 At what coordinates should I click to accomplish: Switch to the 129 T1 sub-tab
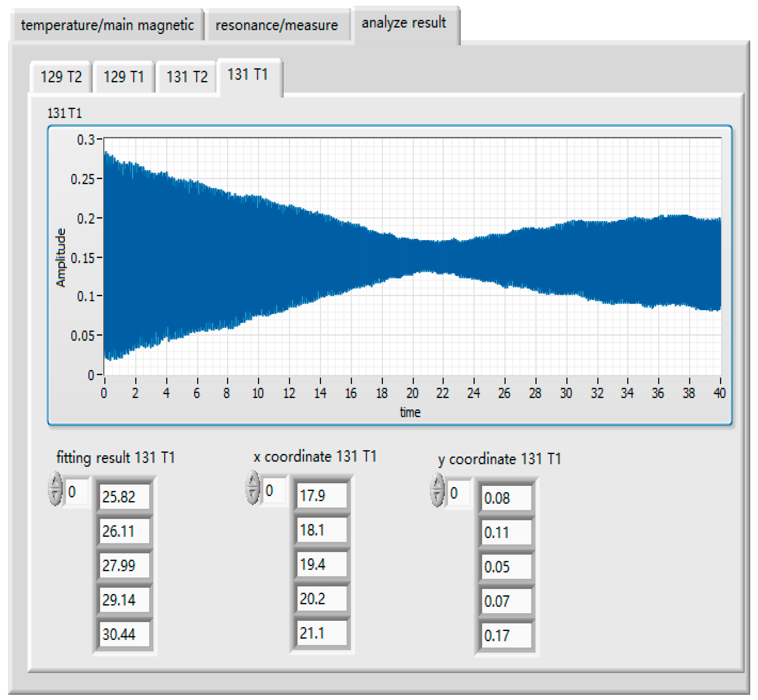coord(124,77)
